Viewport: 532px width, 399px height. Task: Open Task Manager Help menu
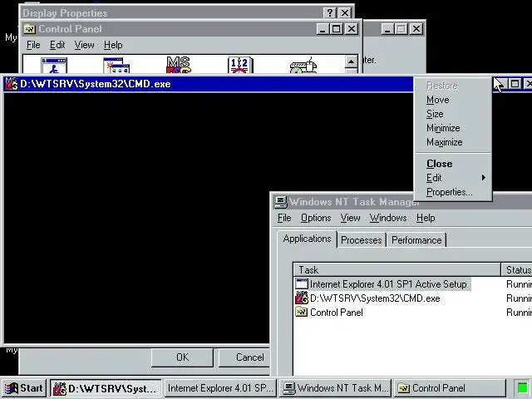(x=426, y=218)
